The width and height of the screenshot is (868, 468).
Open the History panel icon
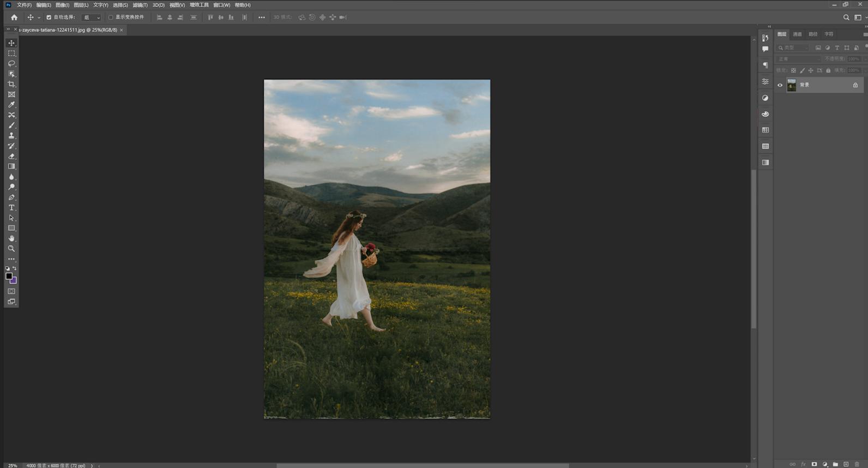pos(765,38)
